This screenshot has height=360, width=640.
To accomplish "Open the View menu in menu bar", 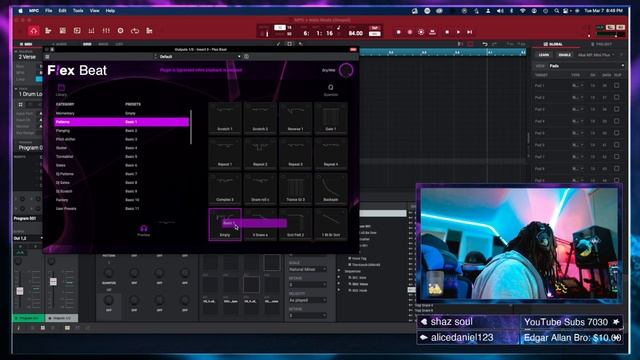I will pyautogui.click(x=94, y=11).
